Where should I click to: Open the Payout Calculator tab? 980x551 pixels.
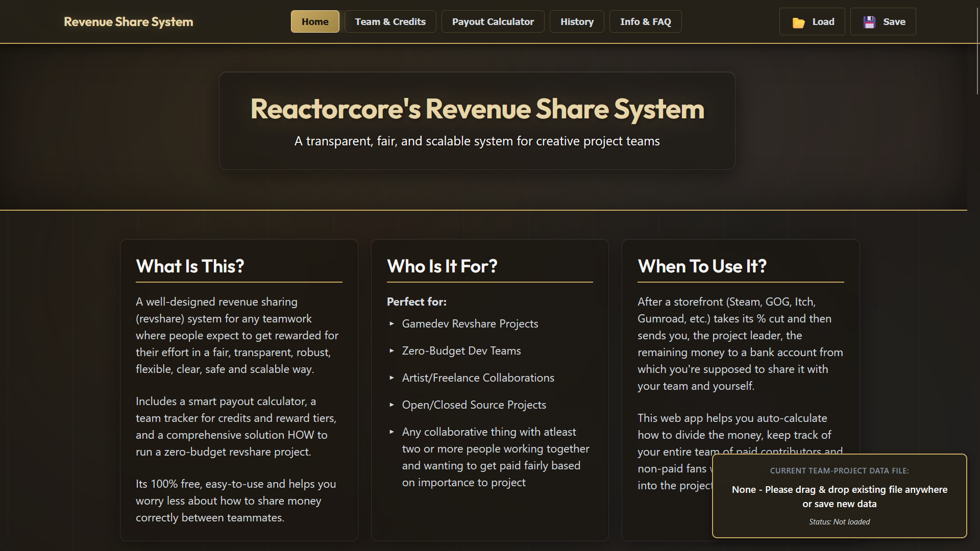[492, 21]
